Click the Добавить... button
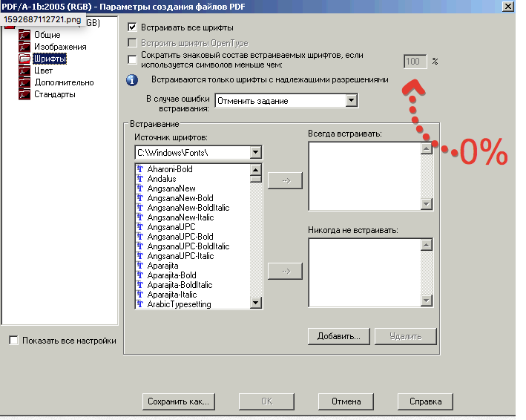Screen dimensions: 526x420 pos(339,336)
